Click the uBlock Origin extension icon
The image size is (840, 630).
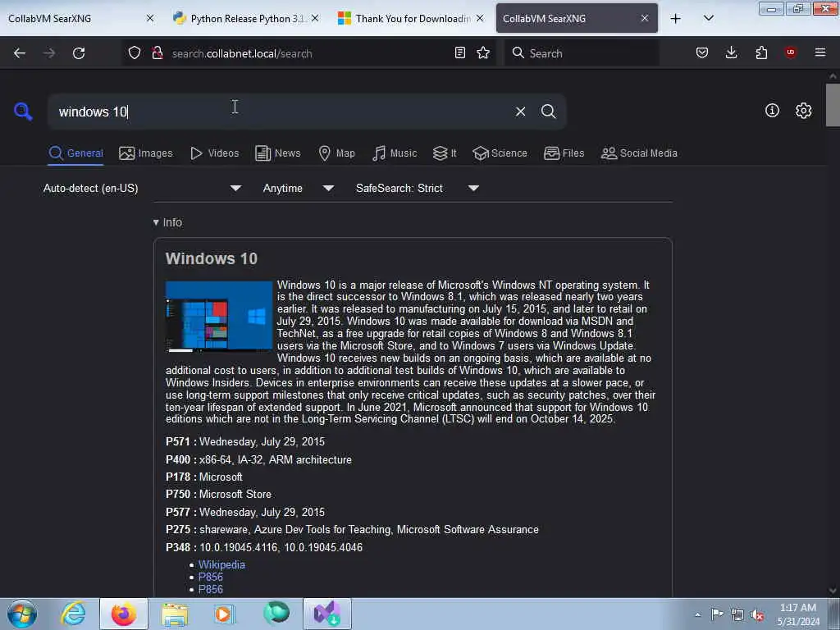[x=790, y=52]
